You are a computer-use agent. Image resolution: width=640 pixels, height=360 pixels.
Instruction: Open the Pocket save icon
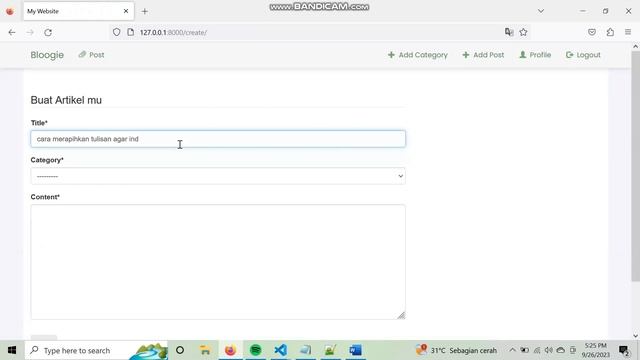[592, 32]
